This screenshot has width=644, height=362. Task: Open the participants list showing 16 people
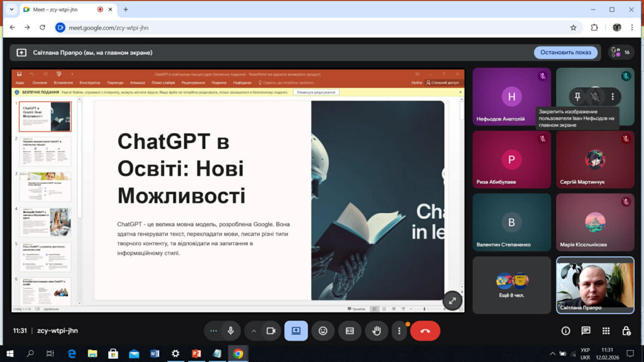click(620, 52)
